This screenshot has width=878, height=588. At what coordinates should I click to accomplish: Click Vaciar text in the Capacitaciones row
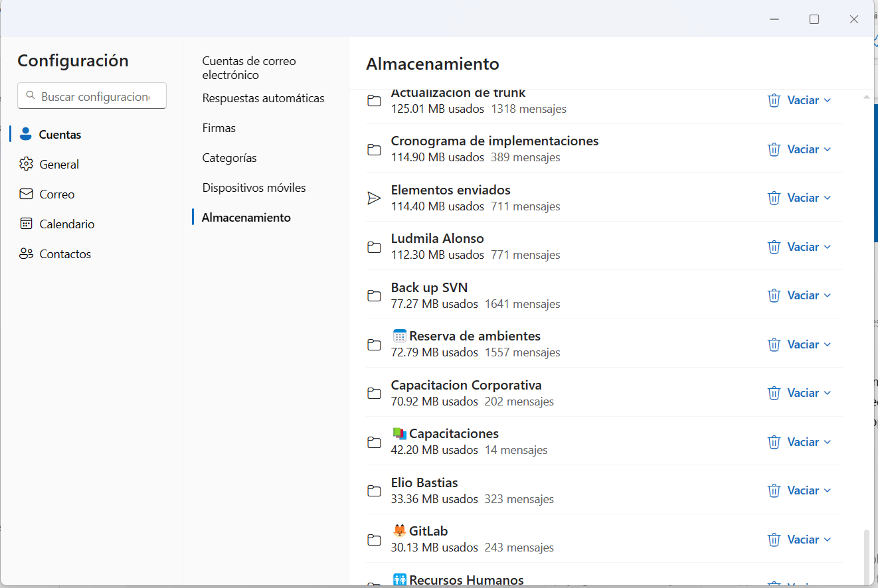[803, 442]
